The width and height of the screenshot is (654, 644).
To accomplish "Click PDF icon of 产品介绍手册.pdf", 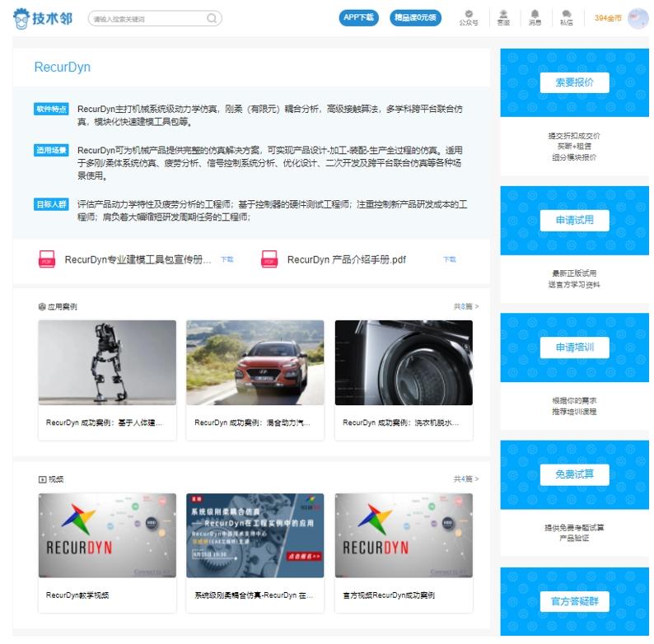I will coord(269,259).
